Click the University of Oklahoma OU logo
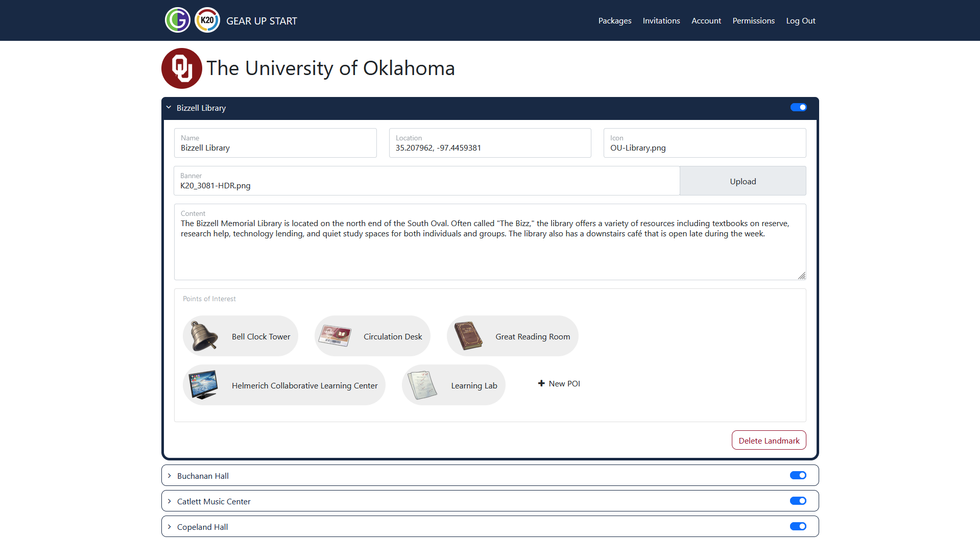Viewport: 980px width, 538px height. (x=182, y=68)
